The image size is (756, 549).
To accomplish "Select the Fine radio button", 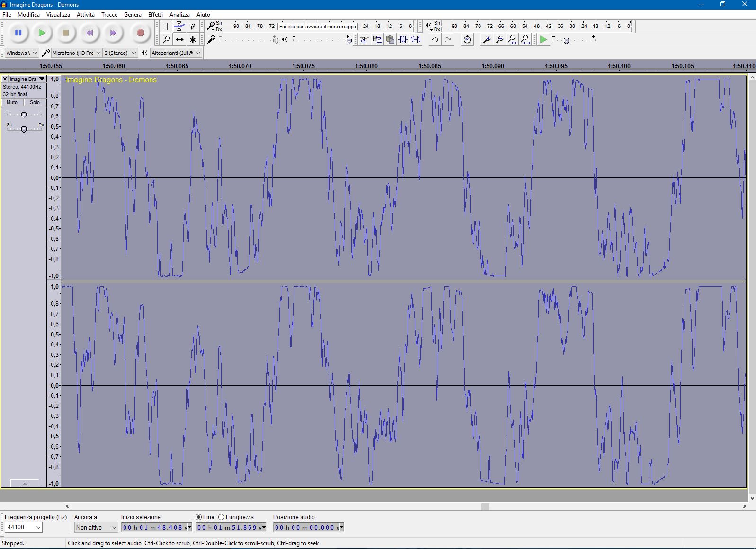I will (x=198, y=517).
